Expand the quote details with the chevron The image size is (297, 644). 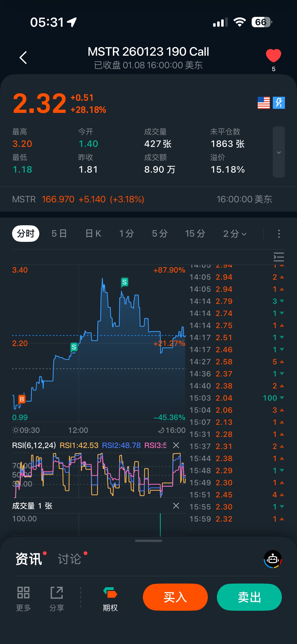tap(279, 152)
